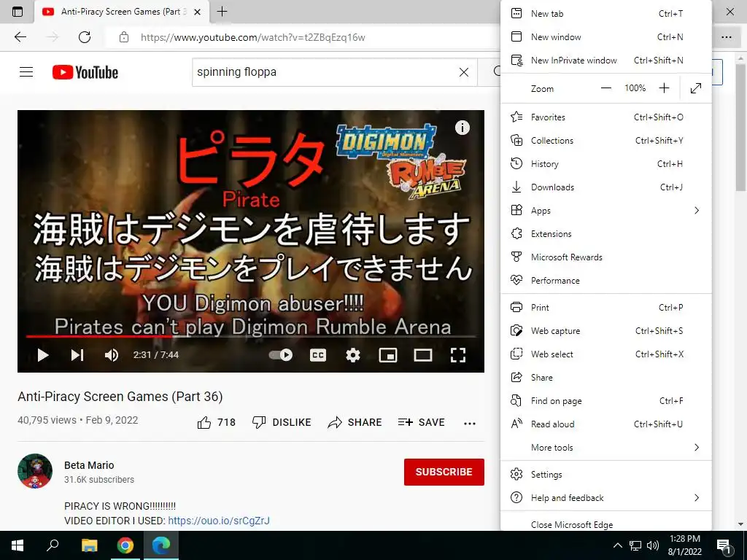This screenshot has height=560, width=747.
Task: Expand the Apps submenu
Action: (606, 211)
